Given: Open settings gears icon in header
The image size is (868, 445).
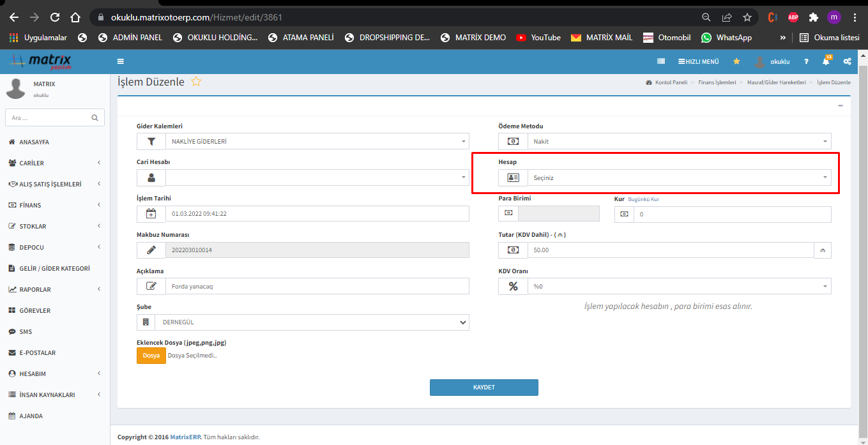Looking at the screenshot, I should coord(847,62).
